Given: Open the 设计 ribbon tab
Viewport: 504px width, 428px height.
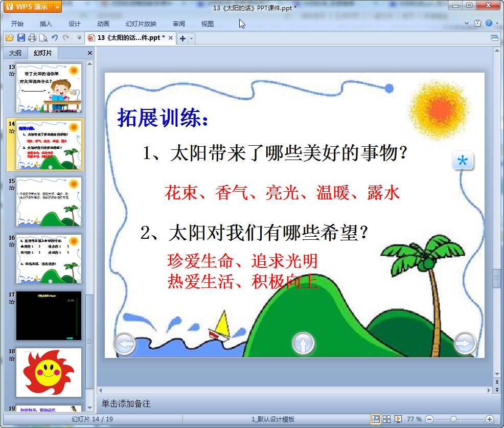Looking at the screenshot, I should pos(74,24).
